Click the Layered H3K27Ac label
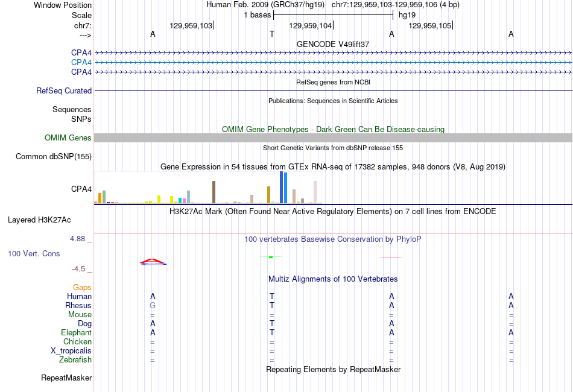 [39, 220]
